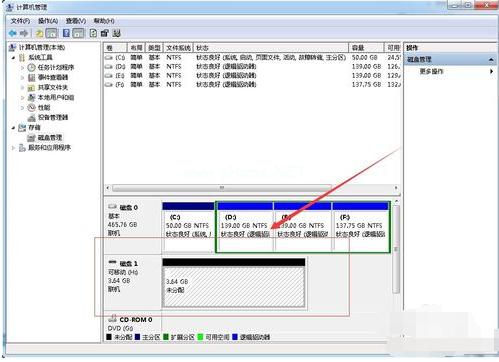Screen dimensions: 499x362
Task: Select the (D:) 139.00 GB partition block
Action: tap(245, 227)
